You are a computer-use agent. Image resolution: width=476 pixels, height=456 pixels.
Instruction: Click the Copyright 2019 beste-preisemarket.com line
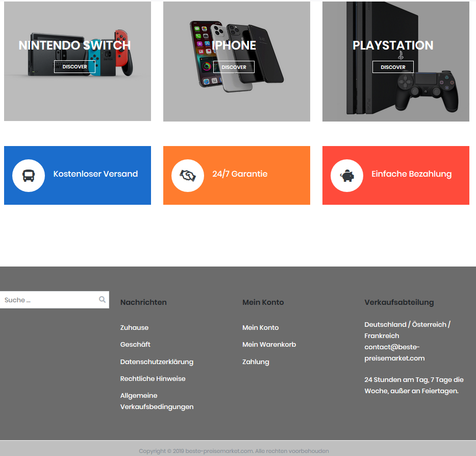(234, 451)
